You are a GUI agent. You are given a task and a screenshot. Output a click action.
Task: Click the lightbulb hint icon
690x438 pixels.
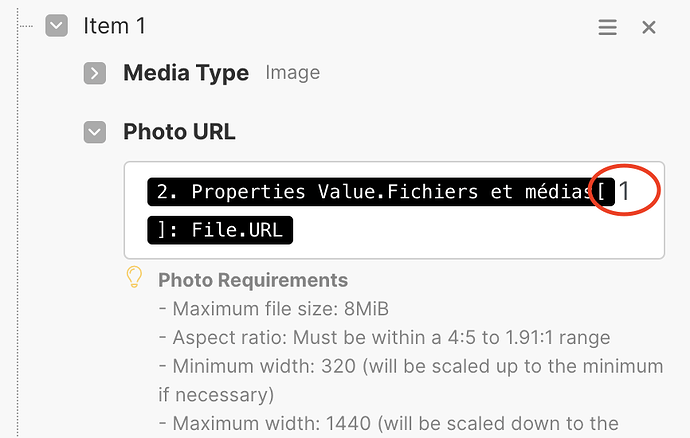(135, 278)
